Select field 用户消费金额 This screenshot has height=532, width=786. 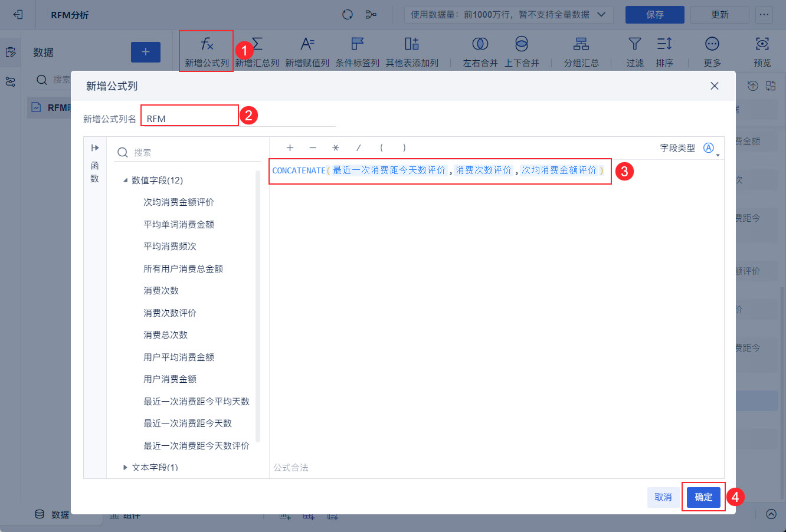pos(170,379)
